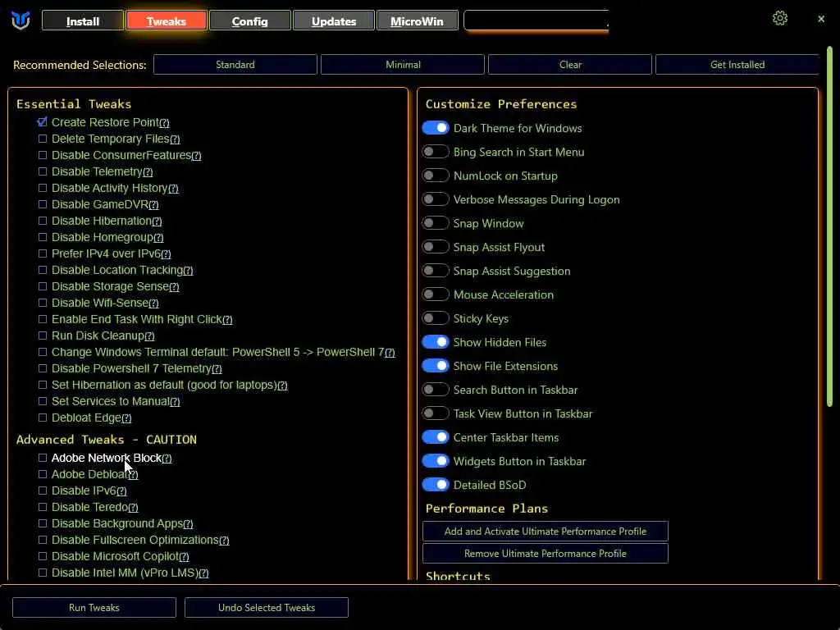
Task: Toggle Verbose Messages During Logon
Action: pyautogui.click(x=435, y=199)
